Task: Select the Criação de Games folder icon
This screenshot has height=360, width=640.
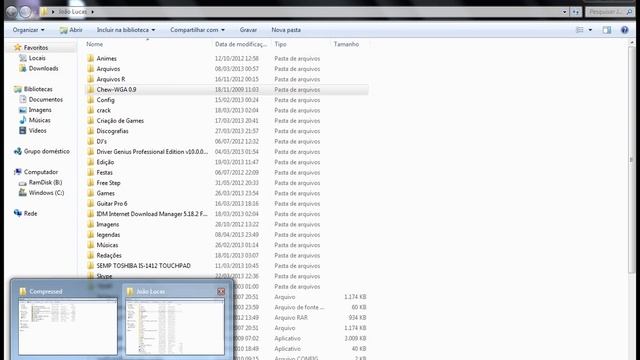Action: point(91,120)
